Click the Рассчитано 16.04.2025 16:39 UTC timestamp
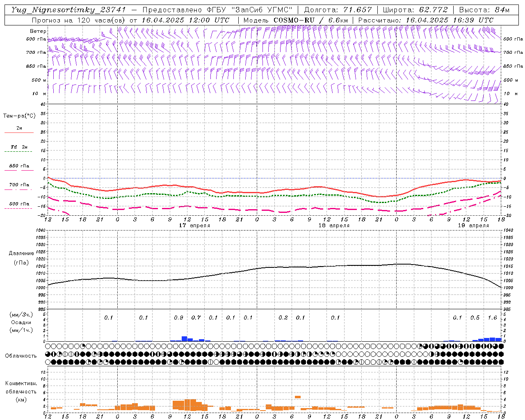 pos(426,20)
